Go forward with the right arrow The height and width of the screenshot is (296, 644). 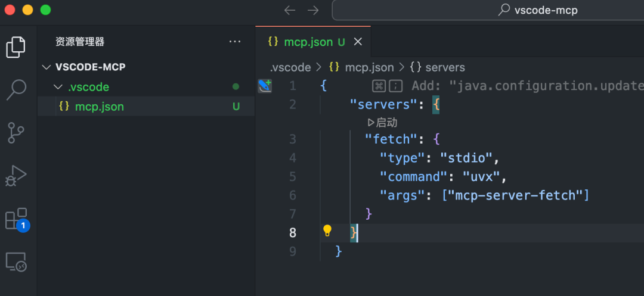[313, 10]
